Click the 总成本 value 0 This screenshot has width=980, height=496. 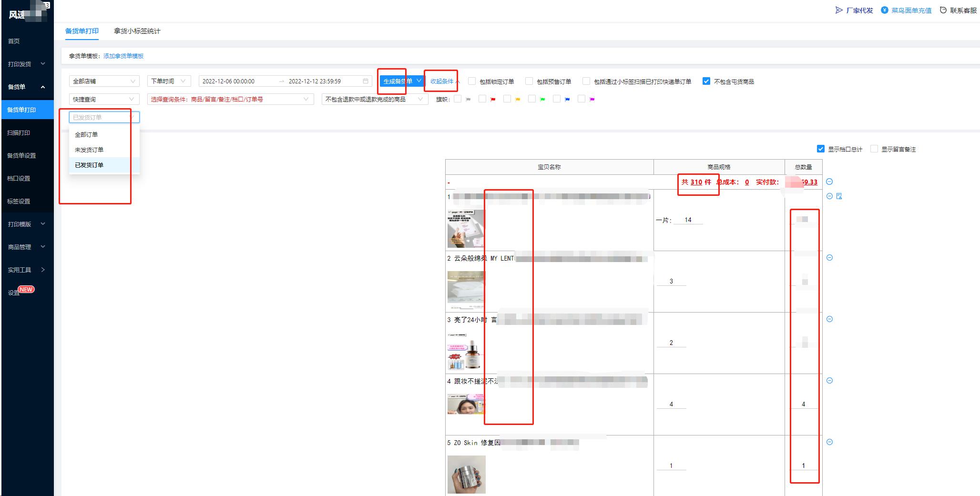(747, 182)
